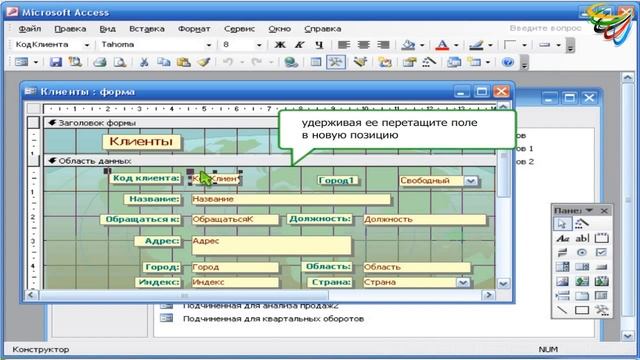
Task: Expand the line color arrow
Action: click(x=491, y=45)
